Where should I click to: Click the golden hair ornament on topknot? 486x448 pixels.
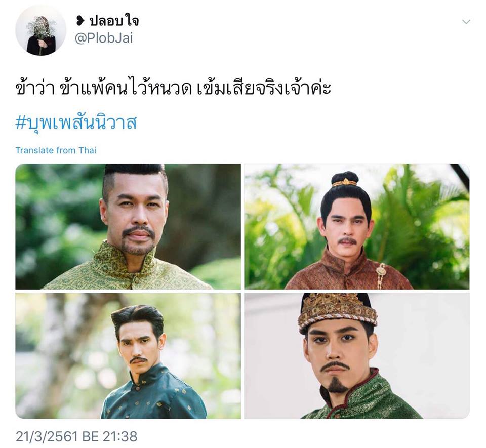pyautogui.click(x=345, y=183)
